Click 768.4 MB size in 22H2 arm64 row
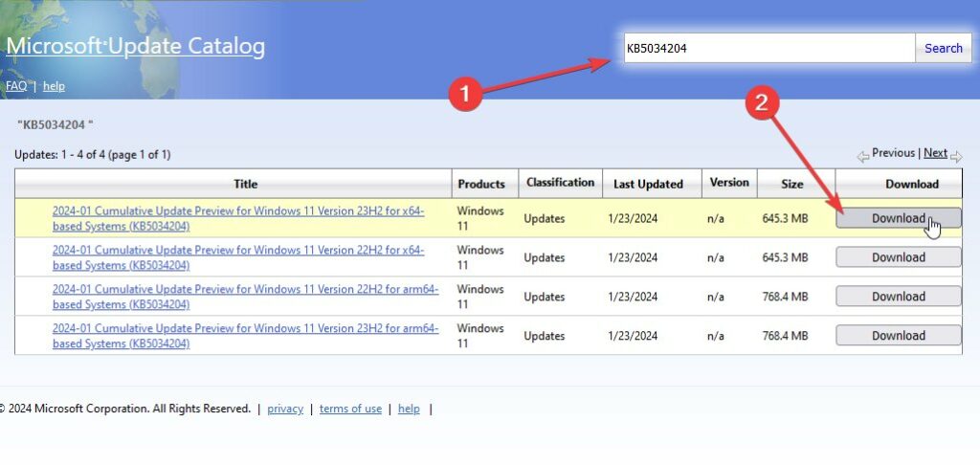The image size is (980, 465). (x=785, y=297)
